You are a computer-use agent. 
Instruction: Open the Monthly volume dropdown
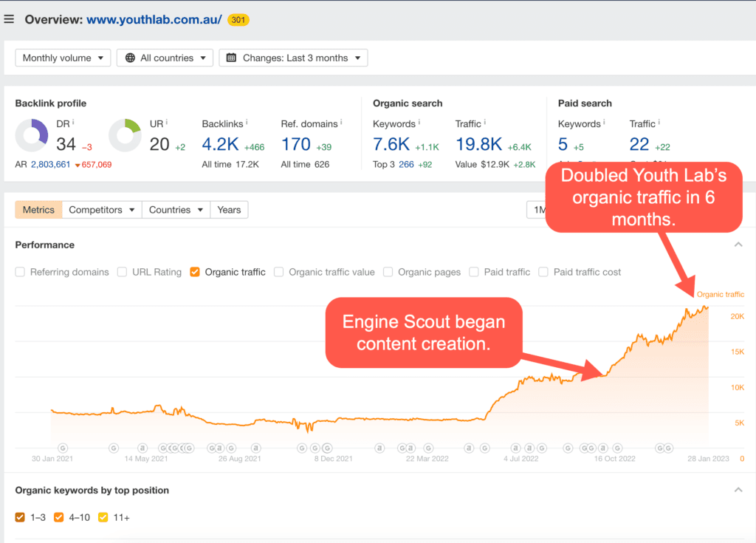click(63, 58)
